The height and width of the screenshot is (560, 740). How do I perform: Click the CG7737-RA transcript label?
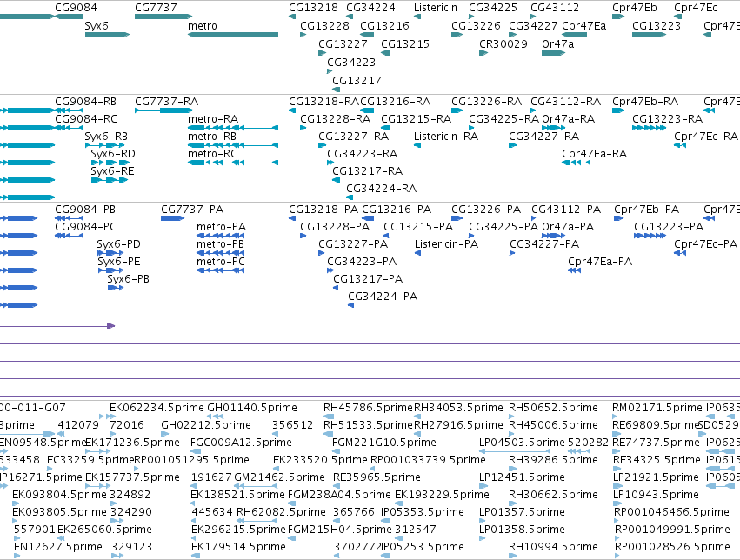[167, 102]
